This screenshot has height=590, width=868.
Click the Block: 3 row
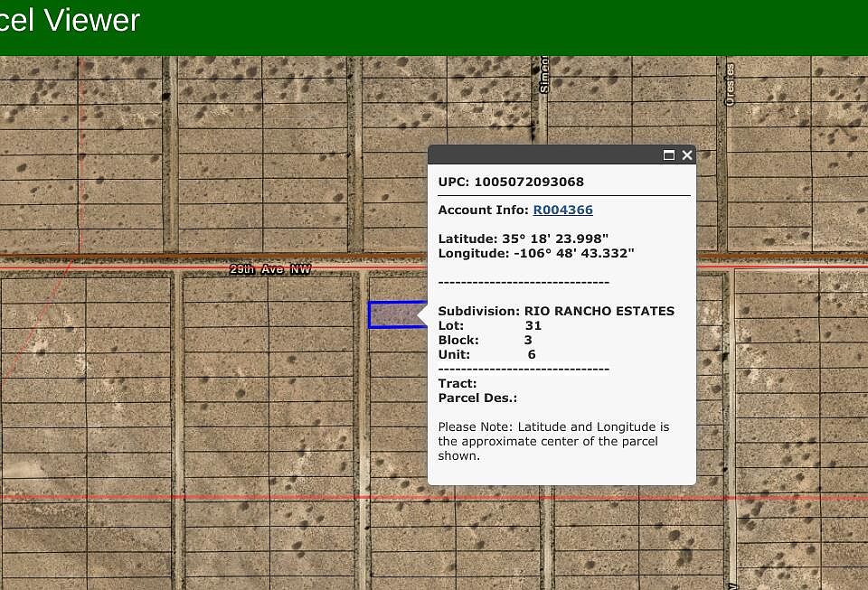(485, 340)
